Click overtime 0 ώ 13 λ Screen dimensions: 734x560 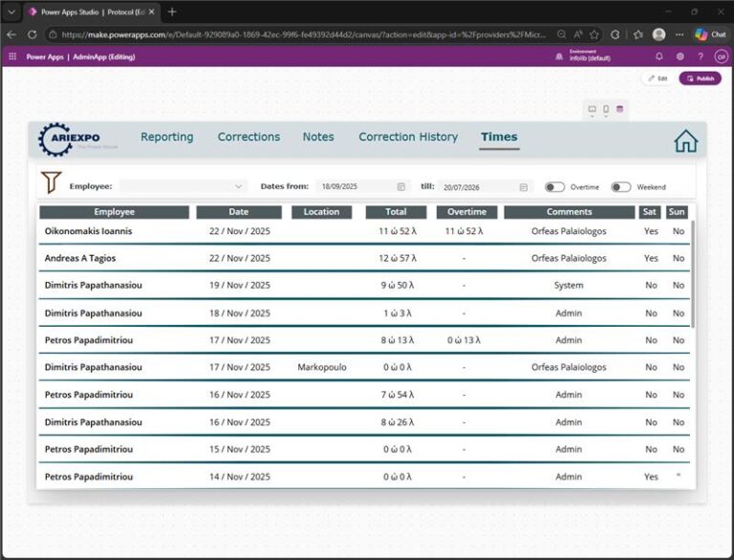[x=464, y=340]
